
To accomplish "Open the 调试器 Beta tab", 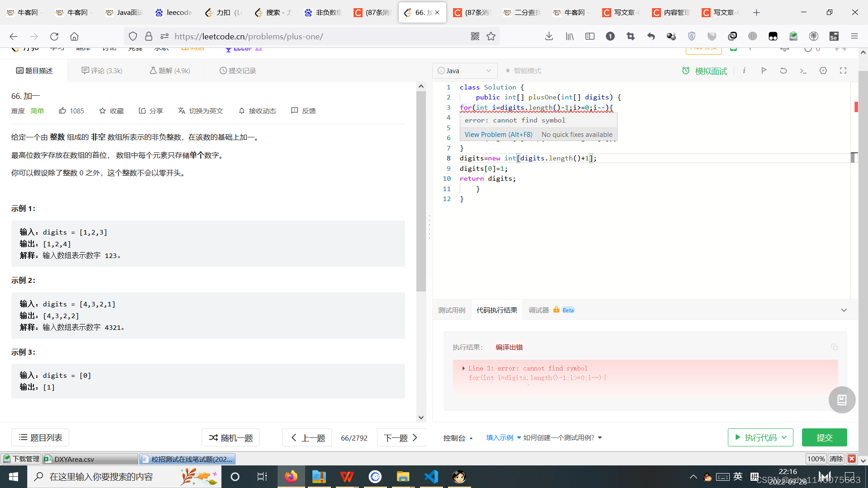I will coord(552,310).
